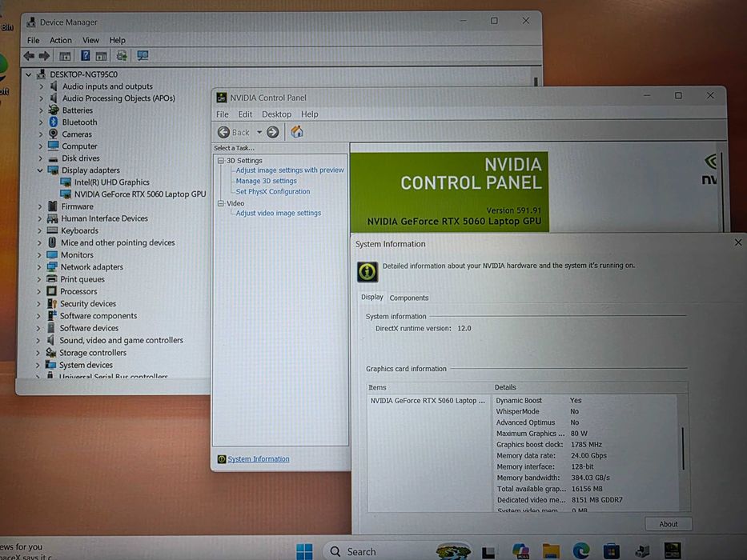
Task: Click the properties pane icon in Device Manager toolbar
Action: tap(101, 56)
